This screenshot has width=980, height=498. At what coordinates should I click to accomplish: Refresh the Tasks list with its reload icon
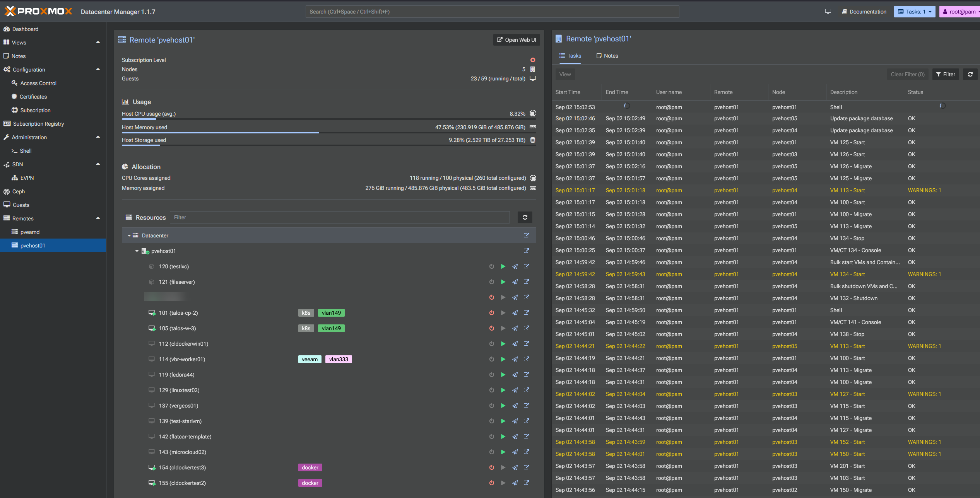(x=970, y=74)
